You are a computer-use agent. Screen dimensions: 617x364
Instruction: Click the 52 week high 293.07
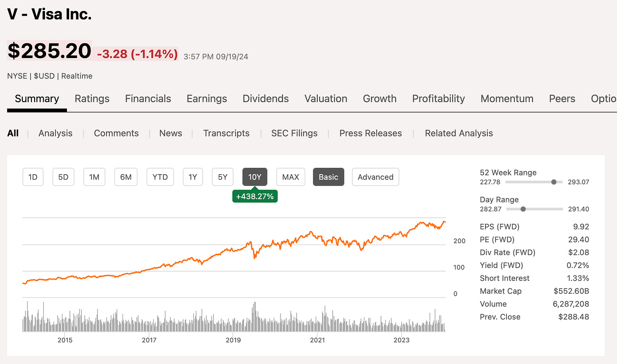click(x=578, y=182)
